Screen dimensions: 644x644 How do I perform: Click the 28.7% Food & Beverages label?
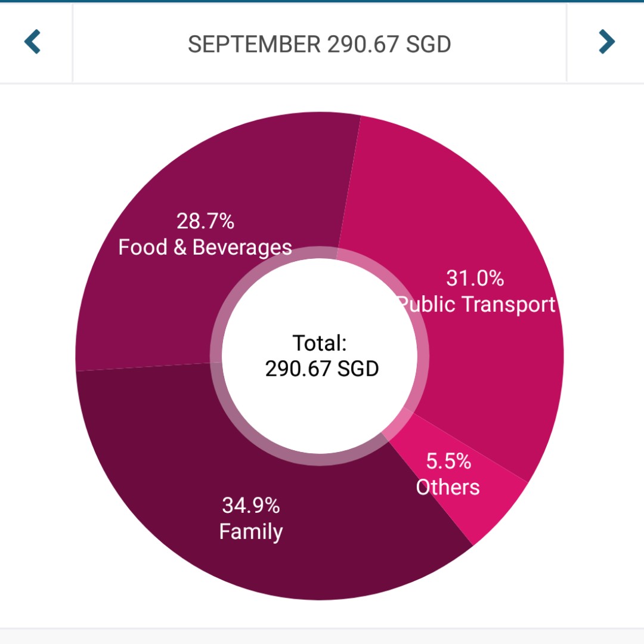pos(206,233)
